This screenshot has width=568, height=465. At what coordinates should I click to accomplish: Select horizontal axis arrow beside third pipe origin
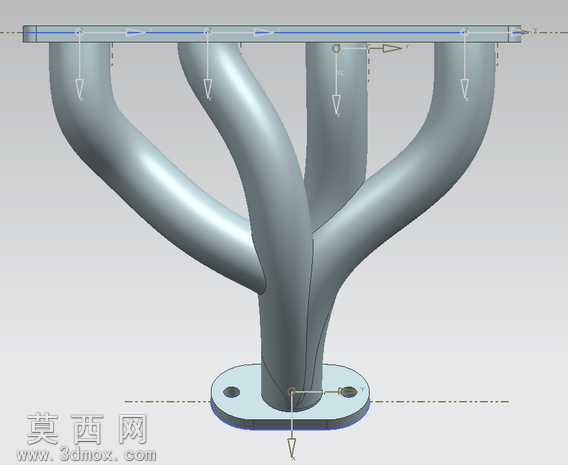pos(392,48)
